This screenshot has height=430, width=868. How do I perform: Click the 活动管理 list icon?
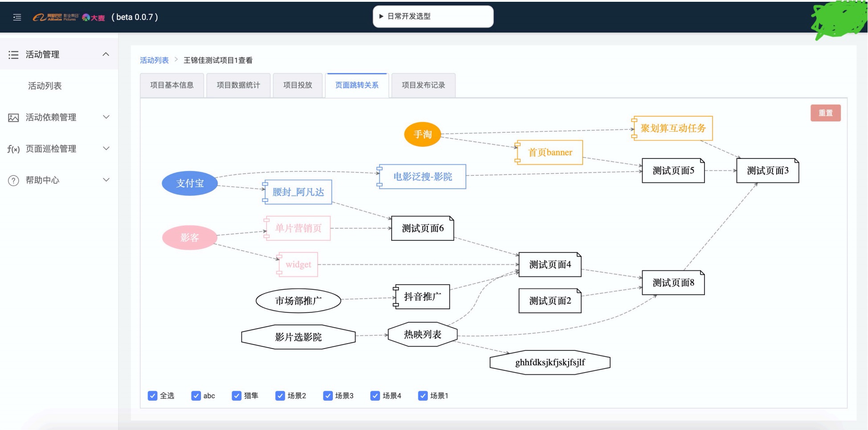pos(13,55)
